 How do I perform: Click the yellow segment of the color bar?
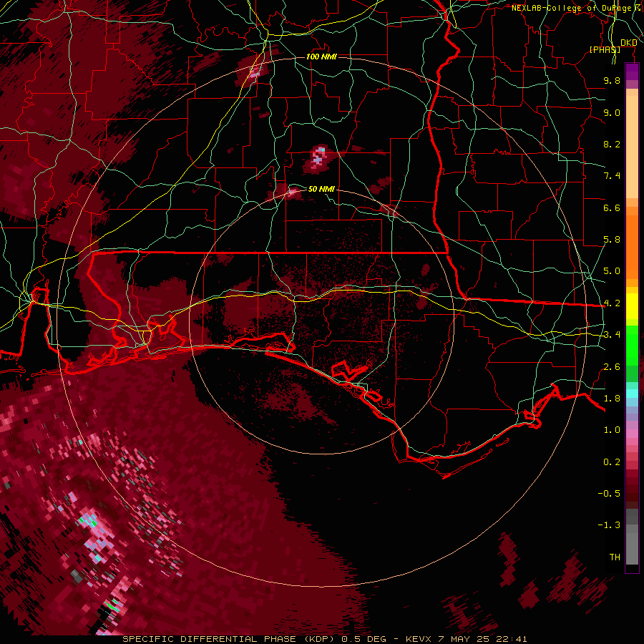click(x=632, y=306)
